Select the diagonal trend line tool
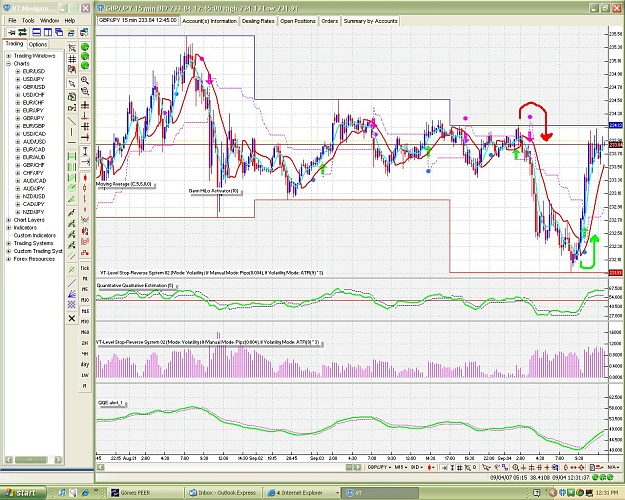The height and width of the screenshot is (500, 625). pos(72,120)
